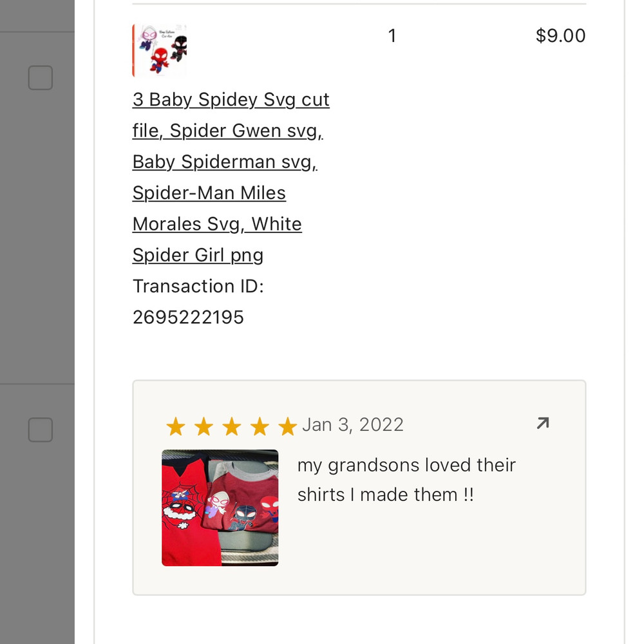Click the second gold rating star
The image size is (644, 644).
[204, 426]
